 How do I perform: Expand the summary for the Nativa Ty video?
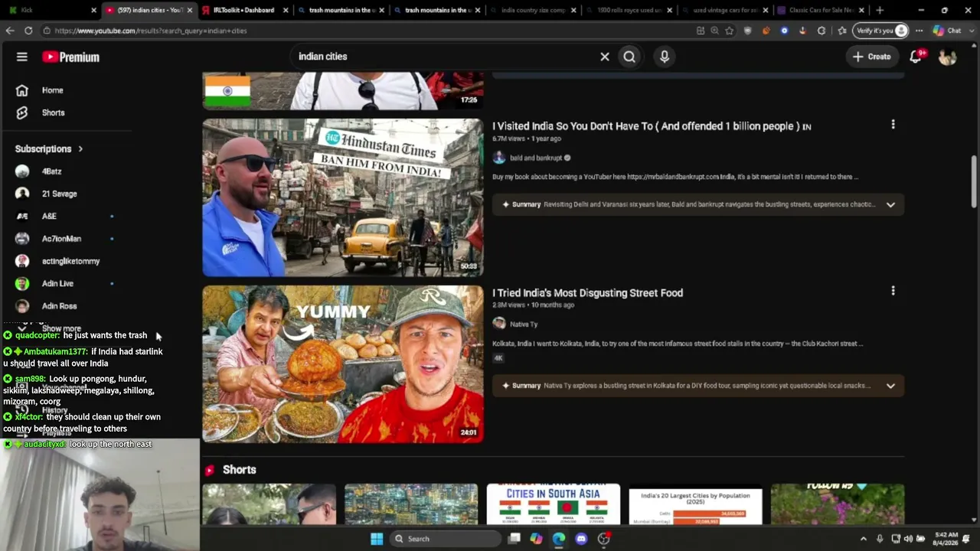click(x=890, y=386)
